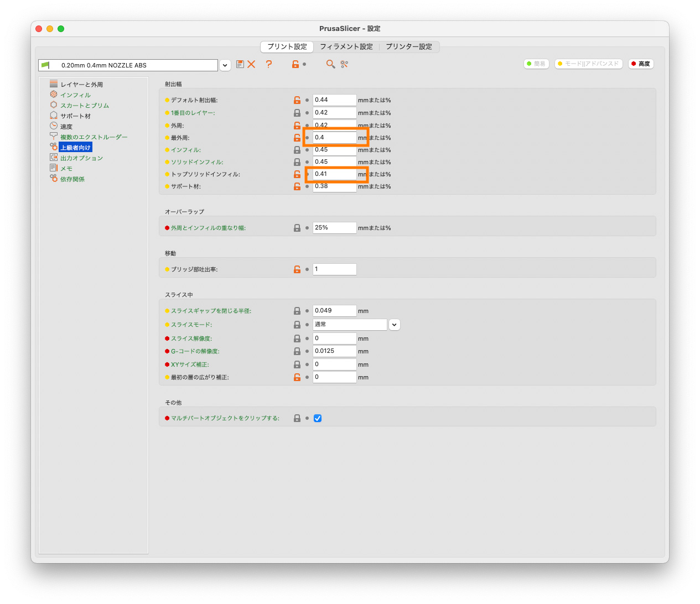Click the G-コードの解像度 label link
This screenshot has height=604, width=700.
[195, 351]
